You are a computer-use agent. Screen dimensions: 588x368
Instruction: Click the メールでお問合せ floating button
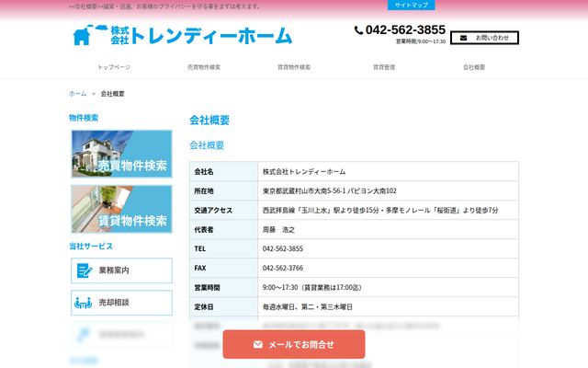point(294,344)
